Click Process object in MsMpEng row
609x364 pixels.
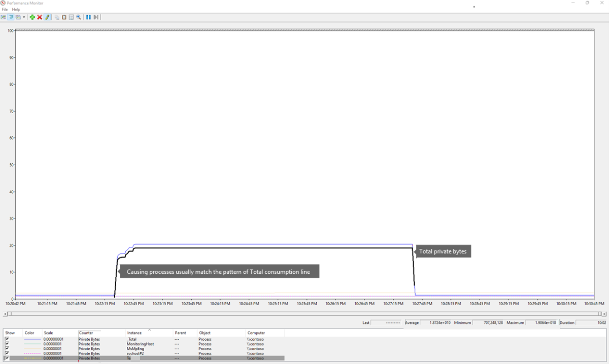[205, 349]
